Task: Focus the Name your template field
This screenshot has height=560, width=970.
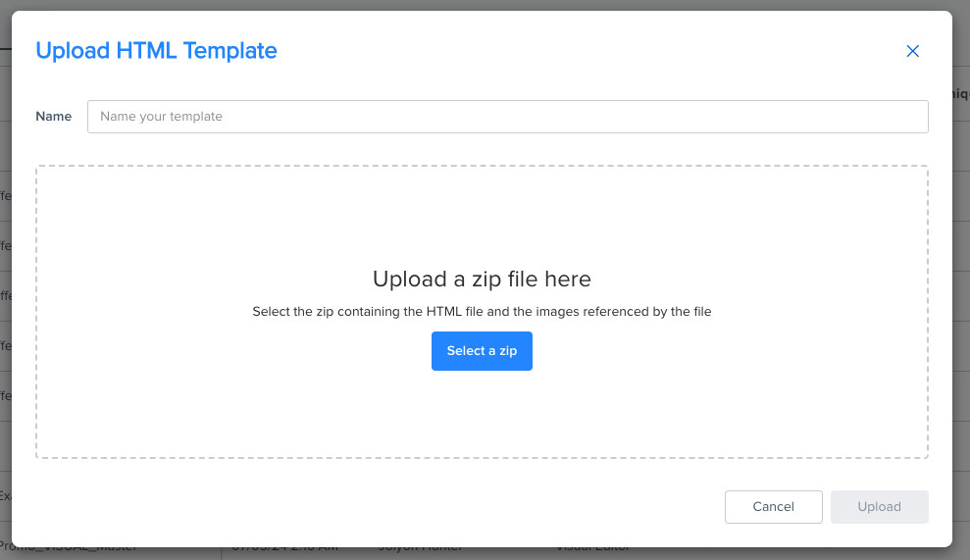Action: (507, 117)
